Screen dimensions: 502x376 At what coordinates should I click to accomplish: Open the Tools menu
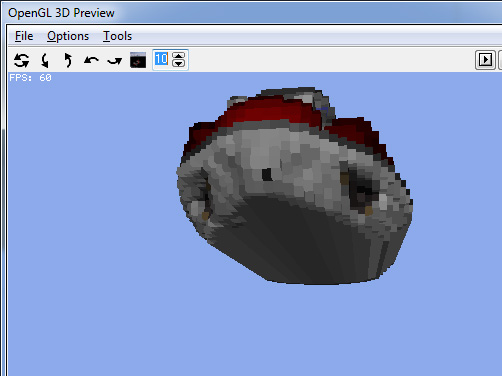[117, 36]
